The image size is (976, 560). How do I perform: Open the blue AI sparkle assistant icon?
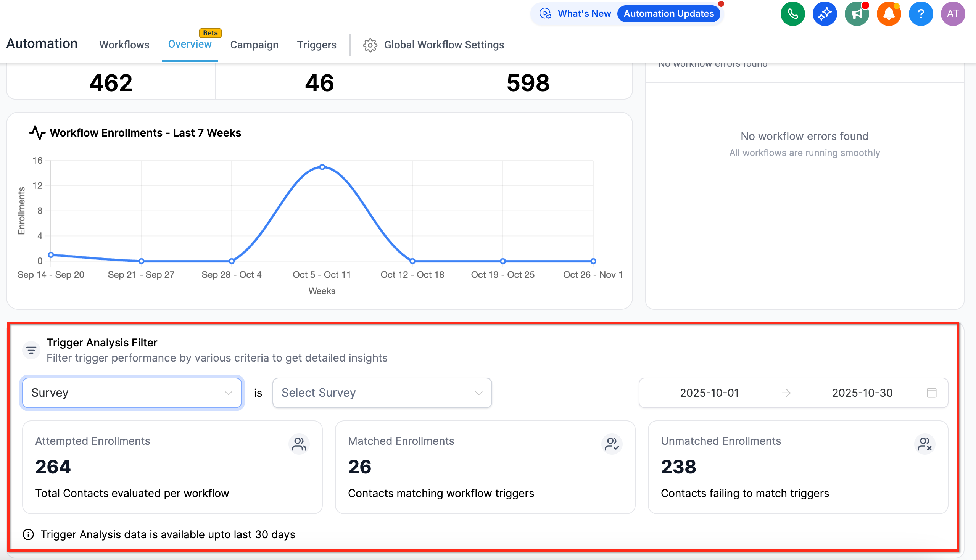pos(825,14)
